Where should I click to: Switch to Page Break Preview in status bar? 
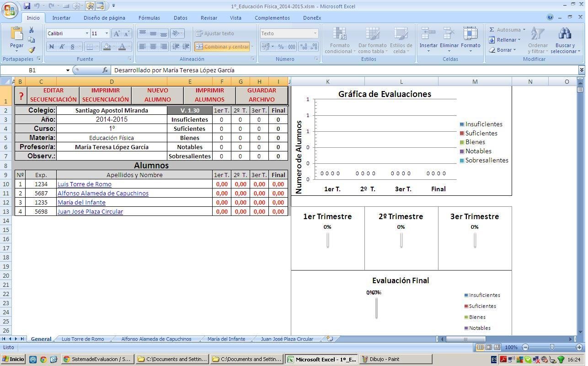[x=497, y=347]
